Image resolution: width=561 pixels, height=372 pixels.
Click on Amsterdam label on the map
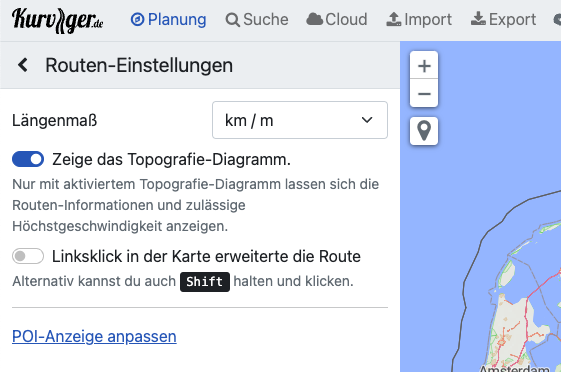pos(514,368)
